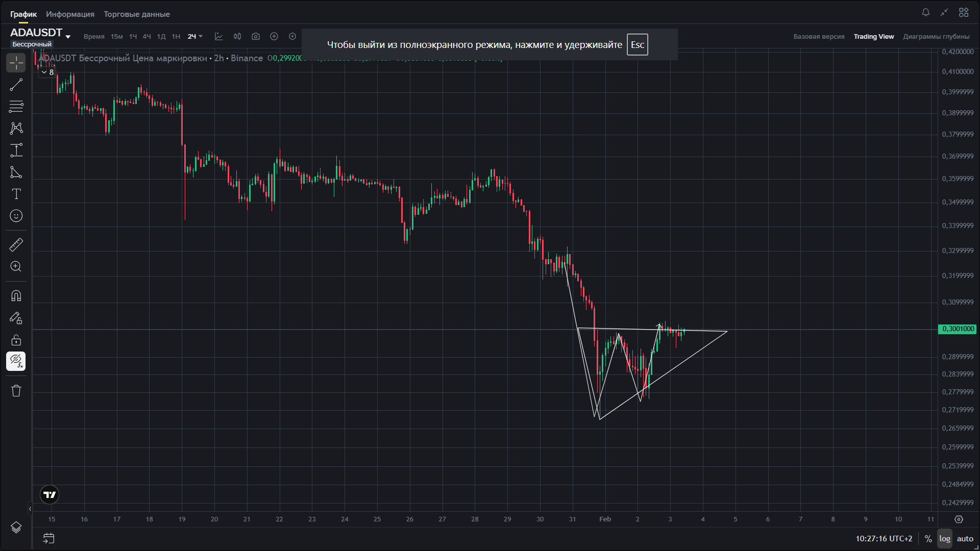Select the 15м timeframe
This screenshot has height=551, width=980.
click(116, 36)
